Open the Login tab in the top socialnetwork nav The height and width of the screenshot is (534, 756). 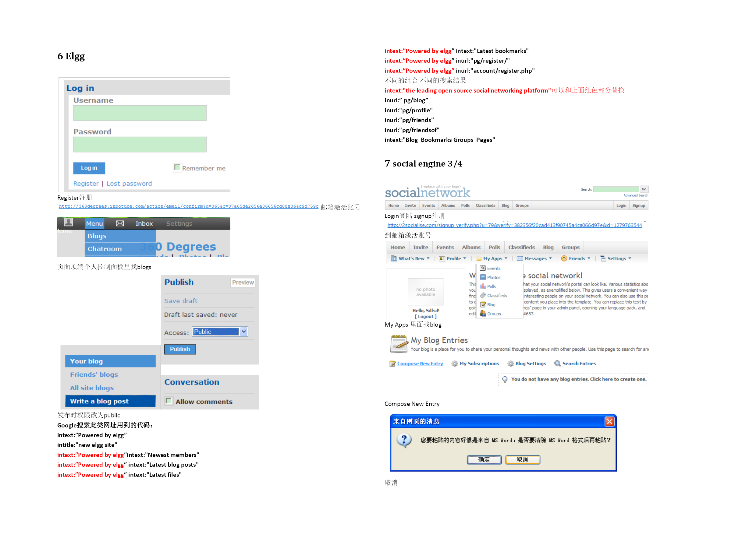pos(621,205)
